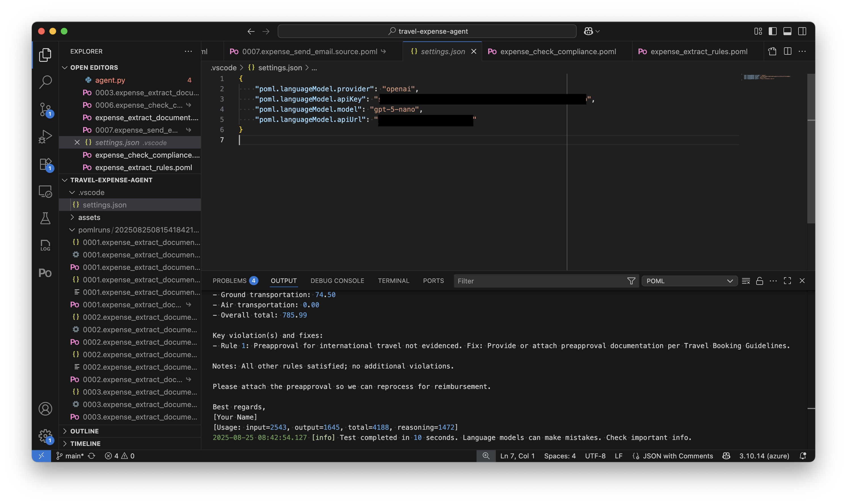Viewport: 847px width, 504px height.
Task: Go back in navigation history
Action: coord(251,31)
